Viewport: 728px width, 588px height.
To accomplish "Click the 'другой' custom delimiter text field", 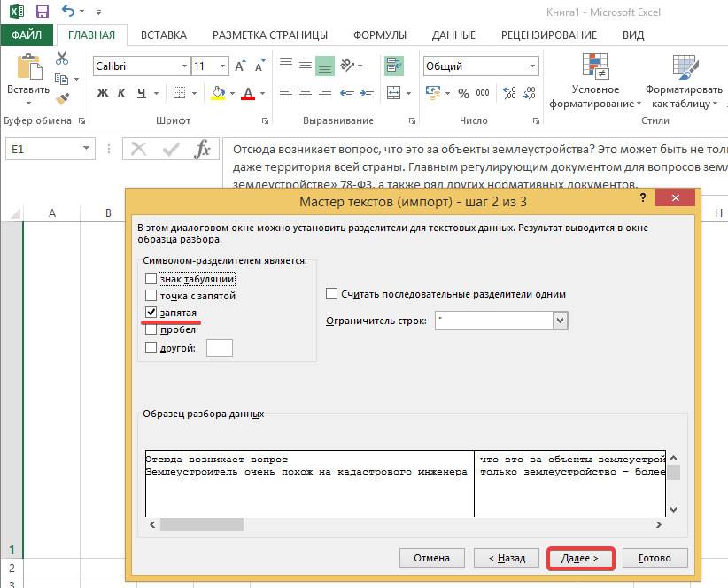I will (219, 348).
